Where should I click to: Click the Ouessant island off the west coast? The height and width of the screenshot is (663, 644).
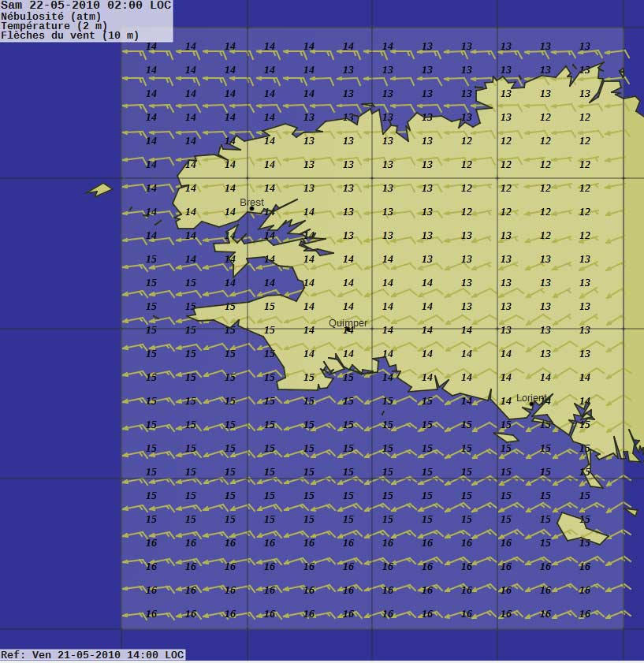[x=99, y=189]
